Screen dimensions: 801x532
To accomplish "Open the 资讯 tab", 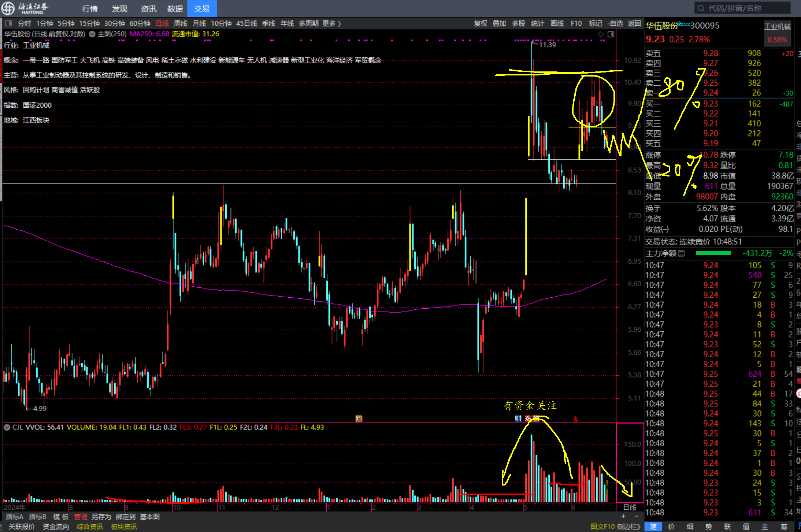I will click(148, 8).
